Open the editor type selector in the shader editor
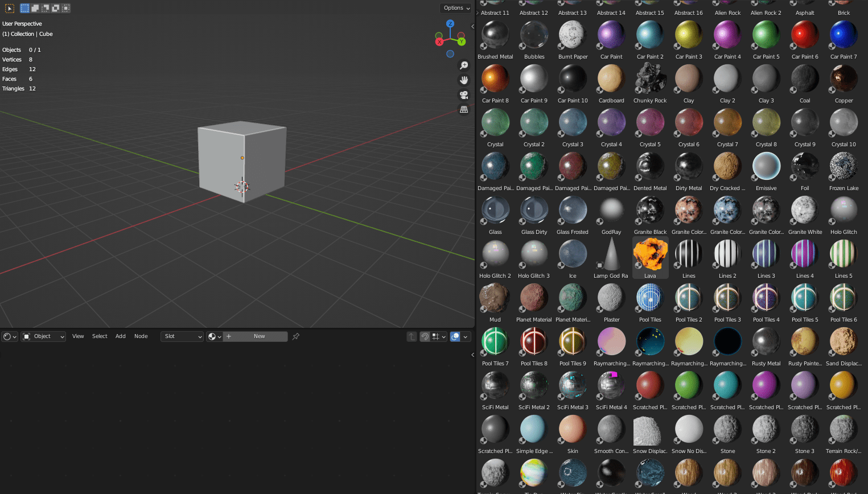The width and height of the screenshot is (868, 494). pyautogui.click(x=9, y=336)
